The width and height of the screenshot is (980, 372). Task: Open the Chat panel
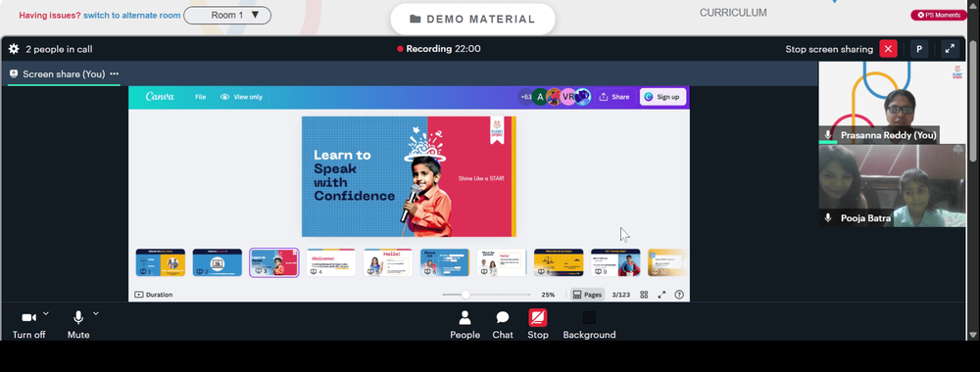click(503, 325)
